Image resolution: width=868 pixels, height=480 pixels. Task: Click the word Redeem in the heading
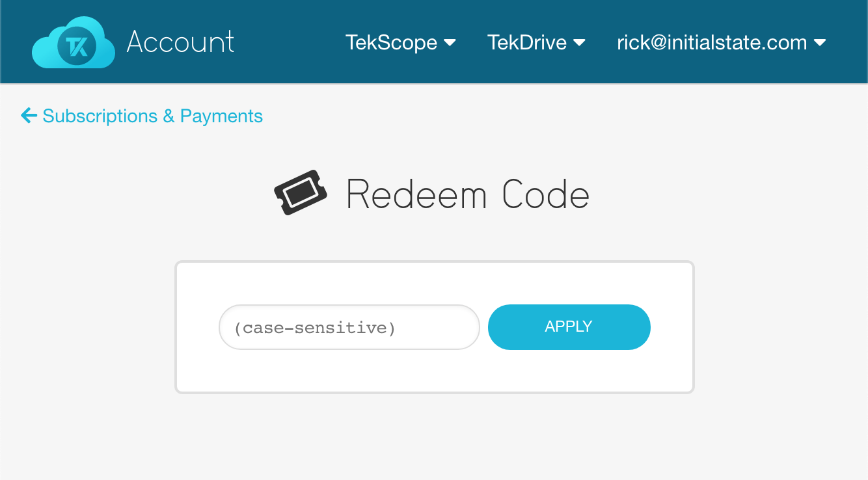click(416, 194)
